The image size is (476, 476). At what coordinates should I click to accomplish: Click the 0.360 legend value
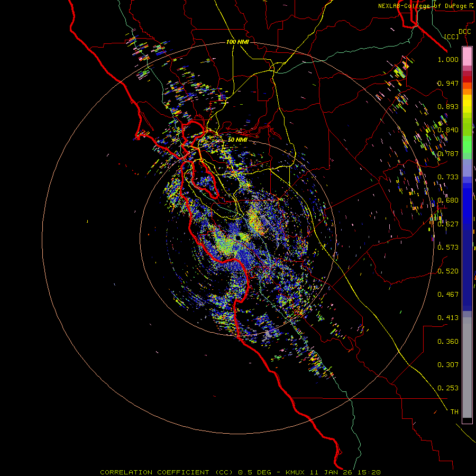(448, 342)
